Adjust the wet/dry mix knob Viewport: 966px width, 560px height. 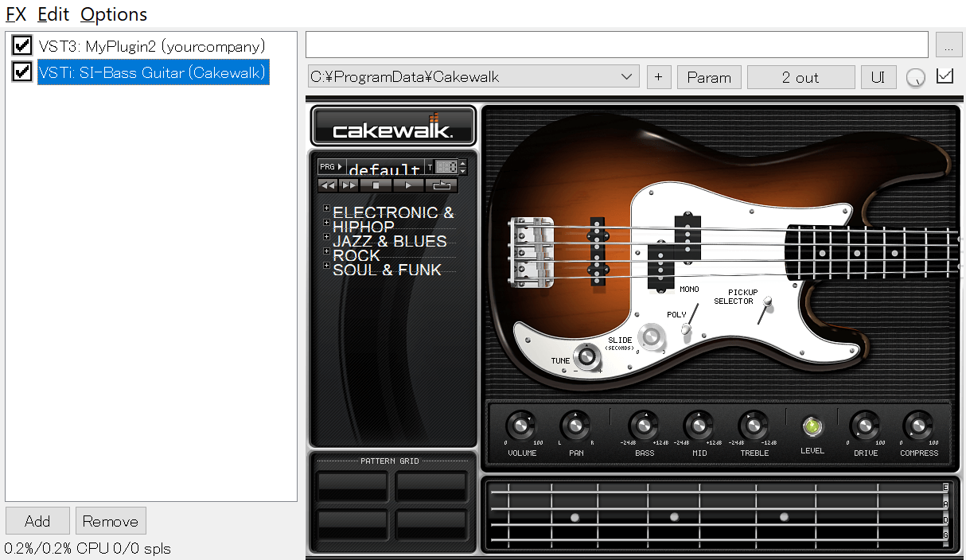pos(916,77)
